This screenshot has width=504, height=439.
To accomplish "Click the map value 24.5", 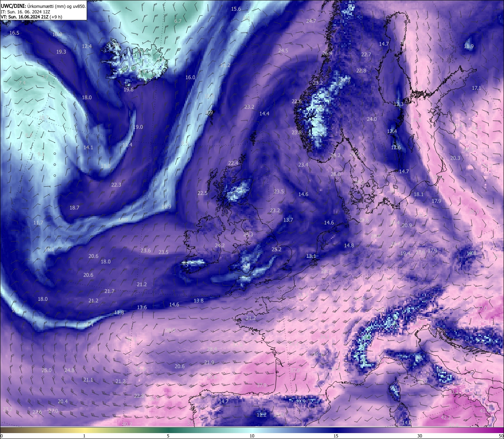I will (x=283, y=51).
